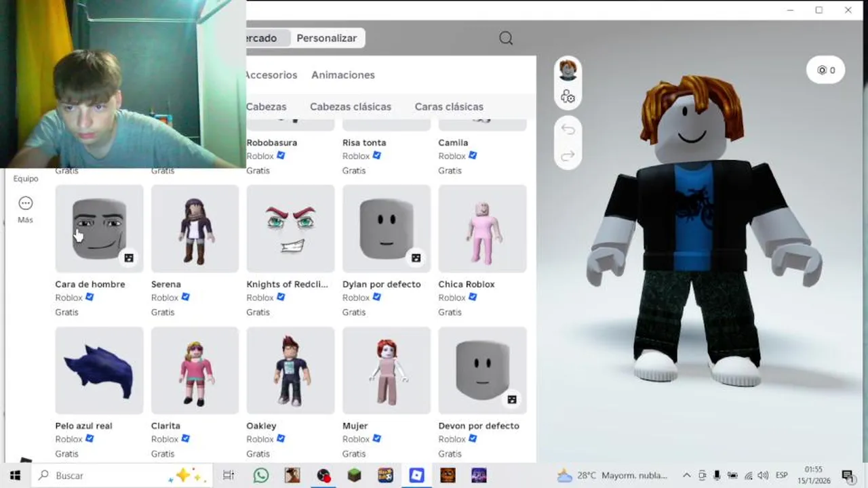Viewport: 868px width, 488px height.
Task: Open the volume speaker tray icon
Action: coord(763,475)
